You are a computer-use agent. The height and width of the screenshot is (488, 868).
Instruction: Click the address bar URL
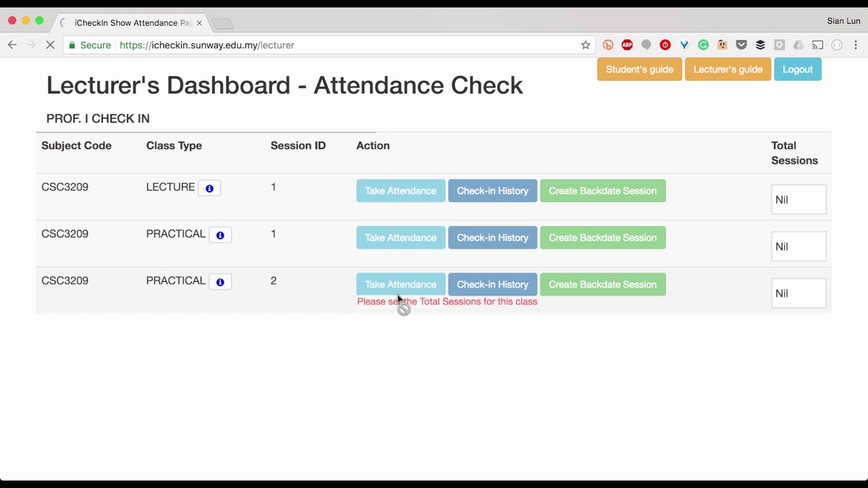coord(207,45)
